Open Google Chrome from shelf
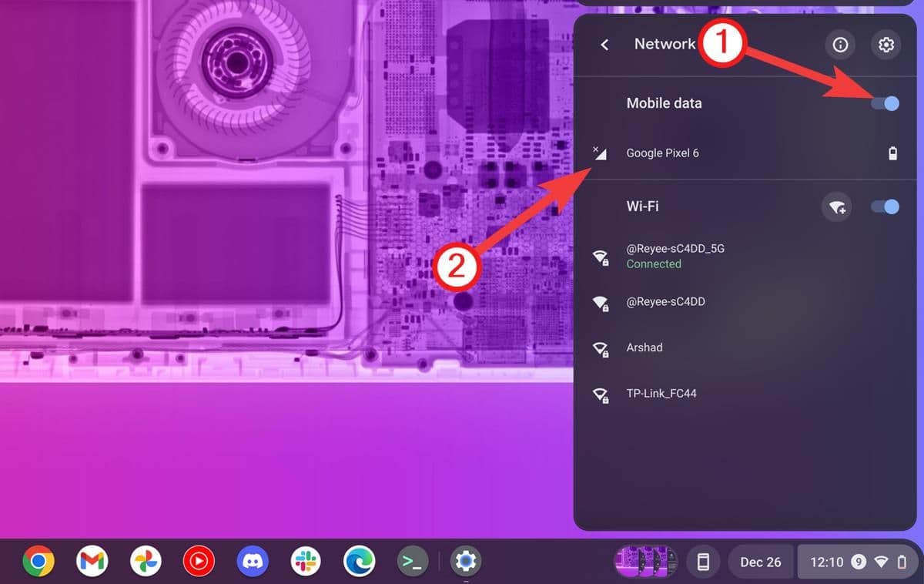924x584 pixels. tap(38, 562)
